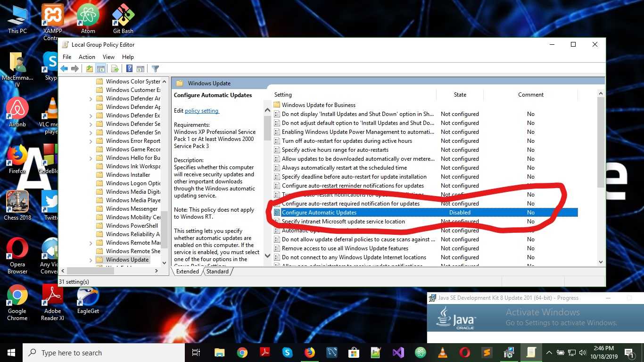This screenshot has height=362, width=644.
Task: Show hidden system tray icons chevron
Action: click(549, 353)
